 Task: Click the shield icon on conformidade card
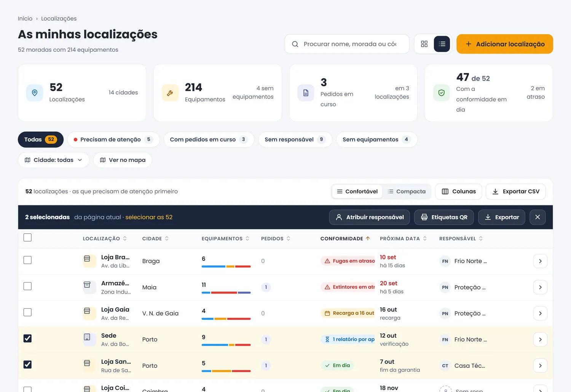[x=442, y=93]
